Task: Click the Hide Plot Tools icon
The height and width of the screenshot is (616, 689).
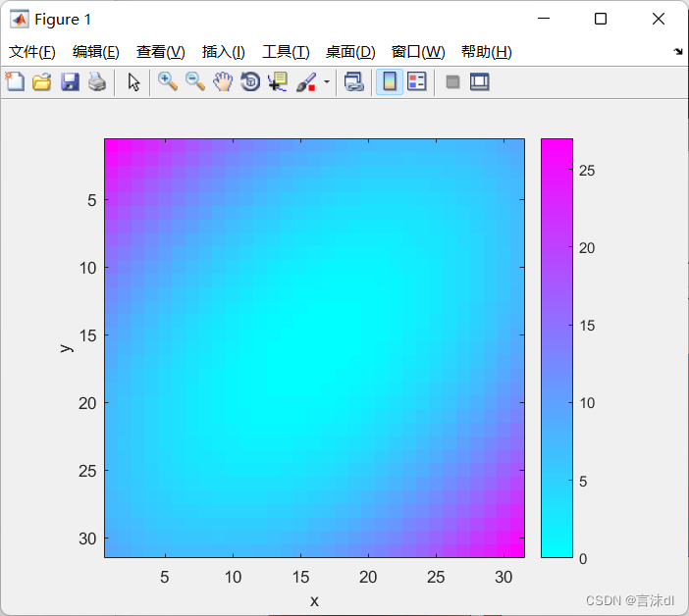Action: point(452,81)
